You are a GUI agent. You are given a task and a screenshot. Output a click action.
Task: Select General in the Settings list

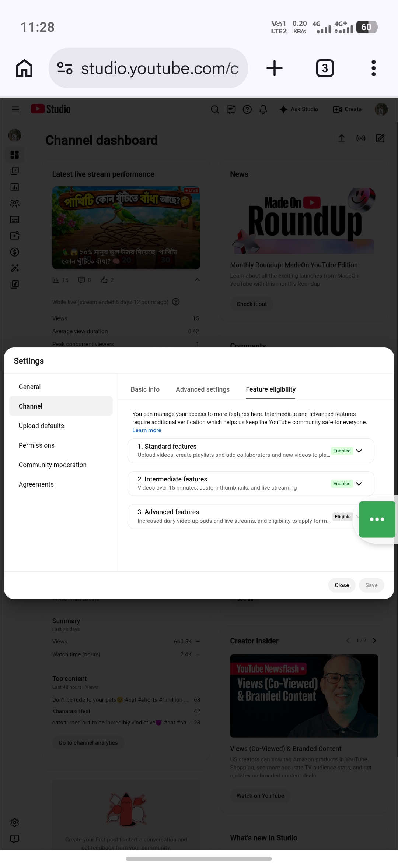[61, 387]
